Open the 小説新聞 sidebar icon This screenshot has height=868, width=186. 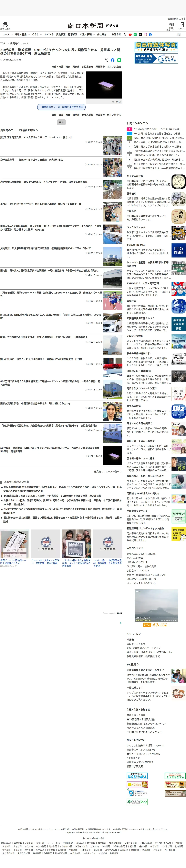(x=179, y=217)
